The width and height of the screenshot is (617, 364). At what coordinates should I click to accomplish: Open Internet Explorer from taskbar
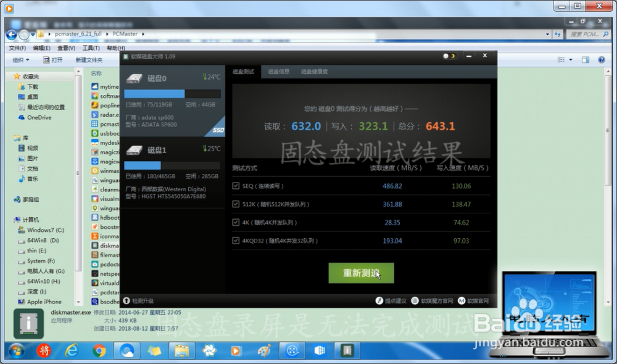point(72,350)
